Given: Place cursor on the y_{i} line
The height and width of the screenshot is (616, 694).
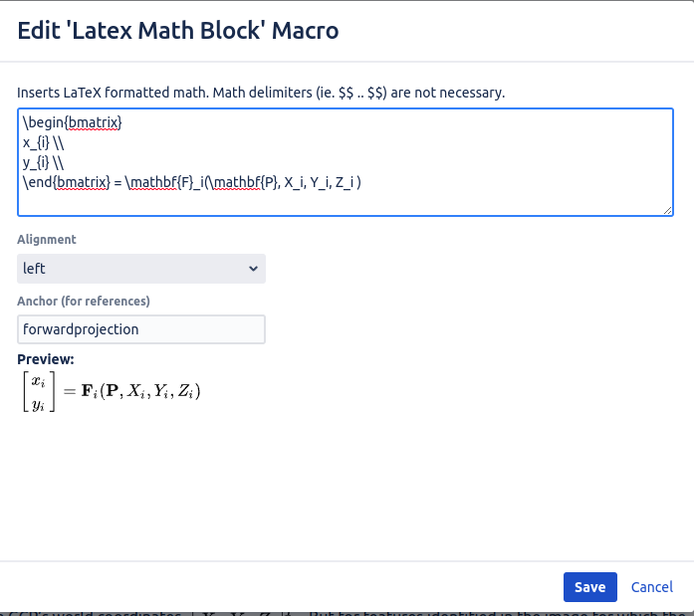Looking at the screenshot, I should coord(44,163).
